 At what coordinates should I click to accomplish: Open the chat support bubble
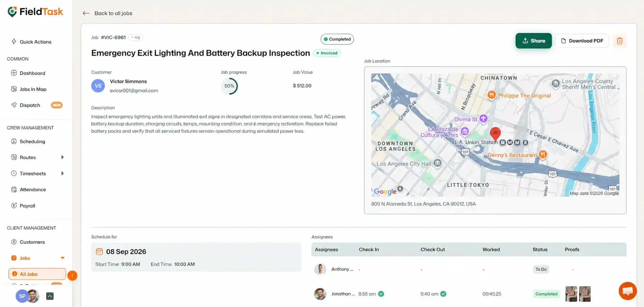click(628, 291)
